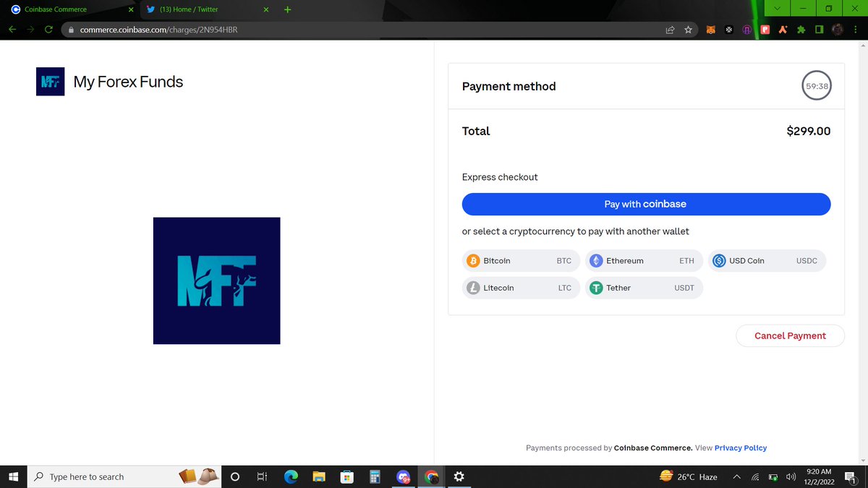Close the Twitter tab
The height and width of the screenshot is (488, 868).
pos(266,9)
